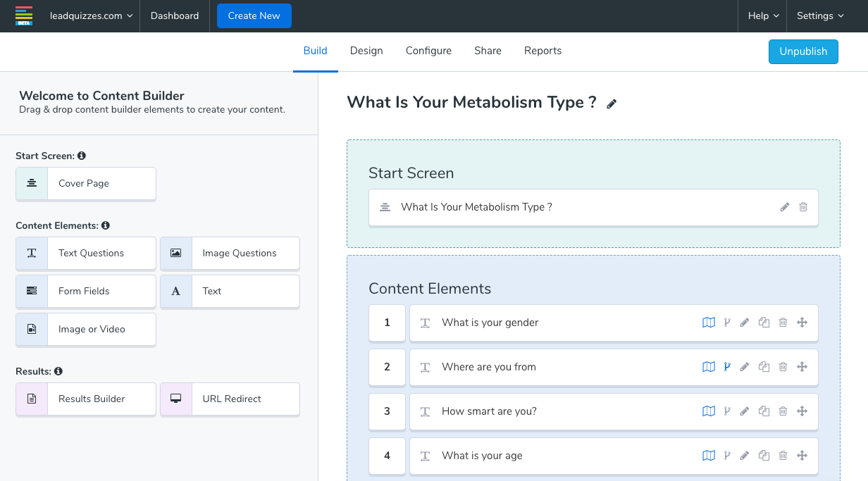Open branching logic for 'Where are you from'
868x481 pixels.
[x=727, y=367]
